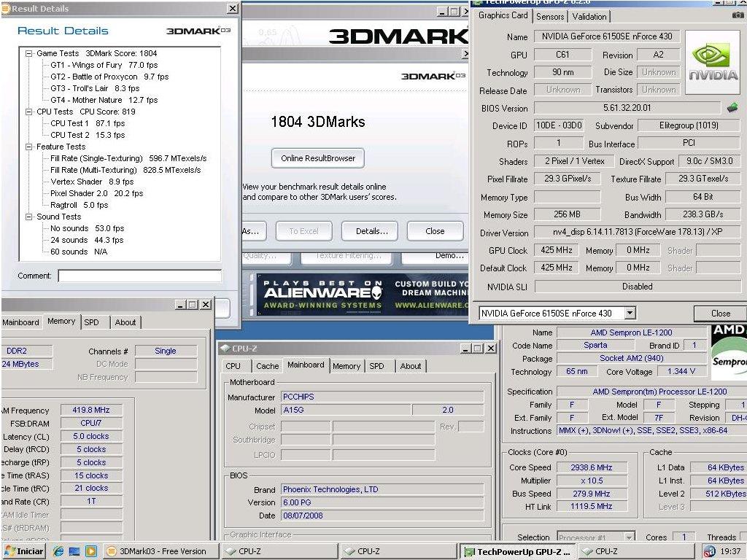Viewport: 747px width, 560px height.
Task: Click the BIOS Date 08/07/2008 value
Action: point(382,516)
